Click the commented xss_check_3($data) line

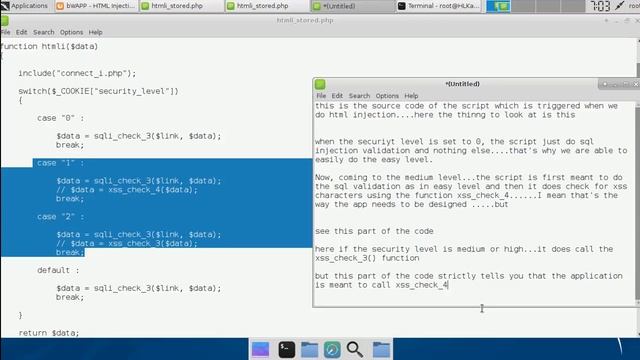click(127, 244)
